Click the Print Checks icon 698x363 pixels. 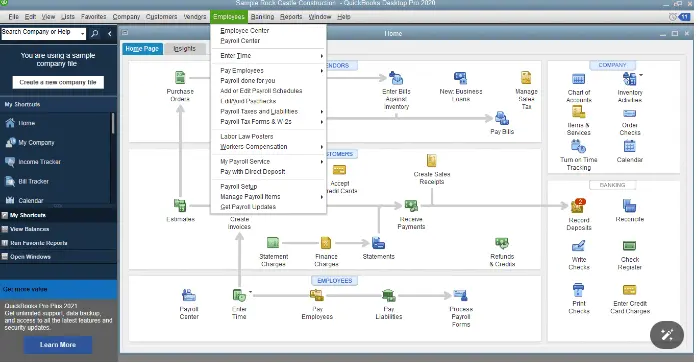[578, 290]
